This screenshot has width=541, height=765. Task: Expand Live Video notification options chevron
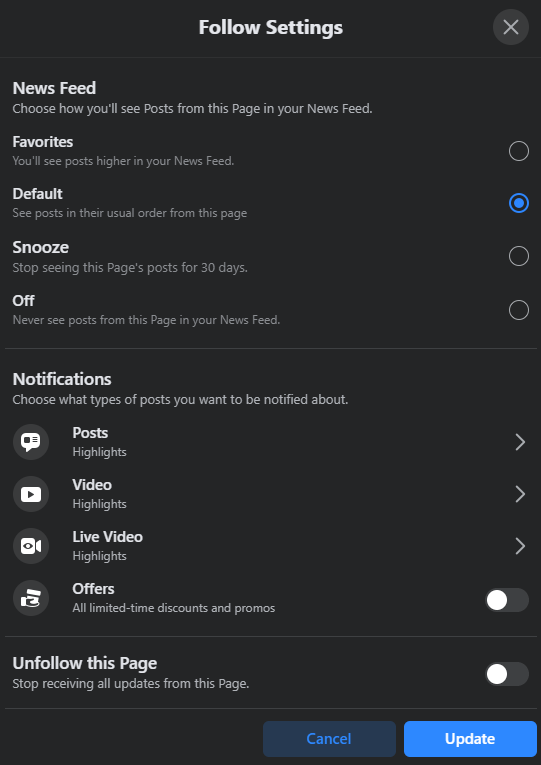click(520, 546)
